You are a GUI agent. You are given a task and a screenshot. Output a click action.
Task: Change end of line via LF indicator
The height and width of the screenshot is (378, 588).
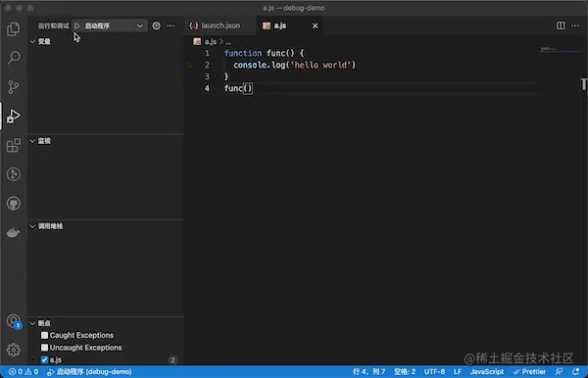(x=458, y=372)
